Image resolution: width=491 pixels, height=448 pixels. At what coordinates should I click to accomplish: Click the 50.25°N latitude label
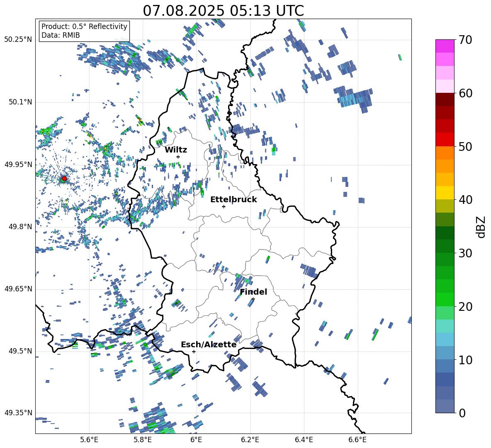[18, 40]
